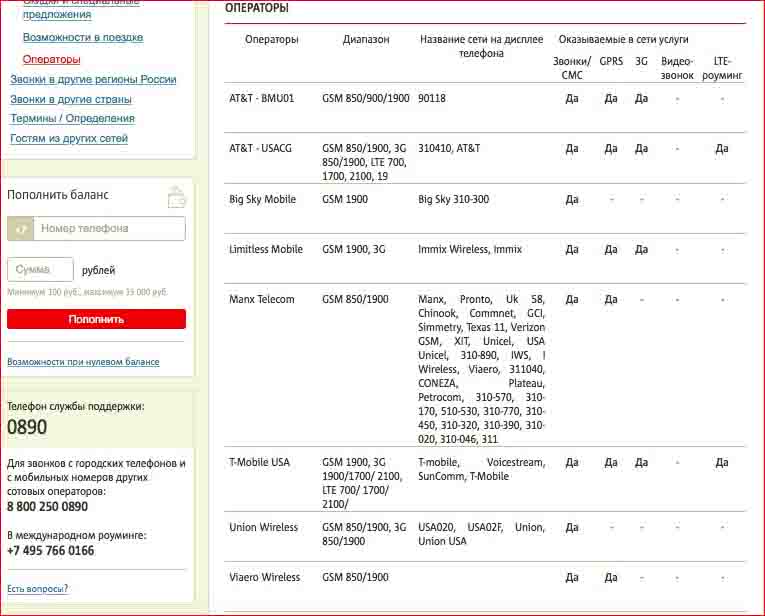Click Возможности при нулевом балансе link
Screen dimensions: 765x616
[x=83, y=362]
